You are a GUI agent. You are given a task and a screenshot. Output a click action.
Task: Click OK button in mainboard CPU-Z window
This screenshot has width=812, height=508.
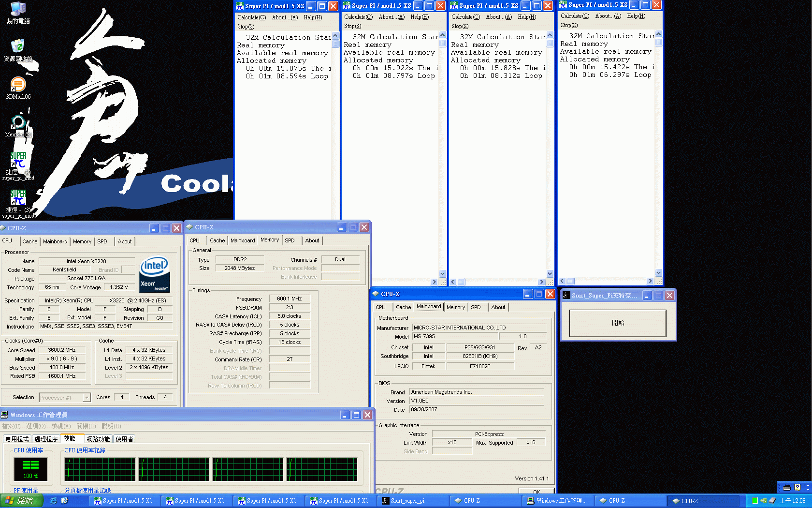click(536, 492)
